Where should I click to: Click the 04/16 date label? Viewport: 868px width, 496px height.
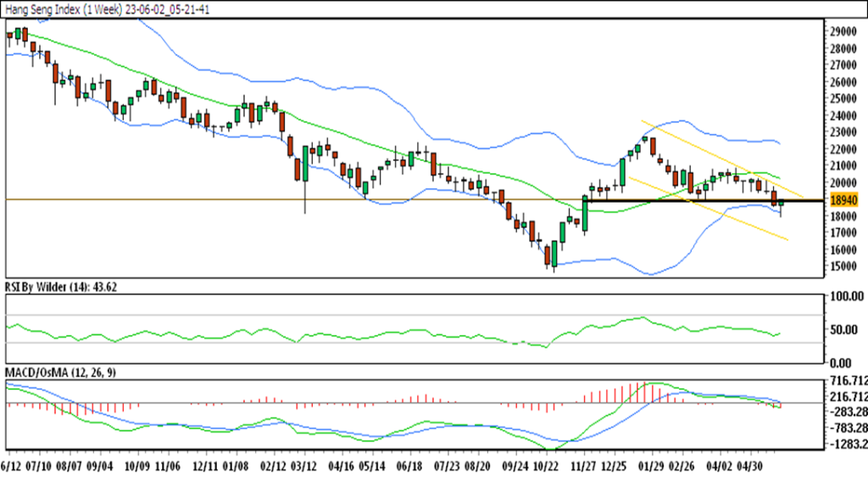pyautogui.click(x=341, y=466)
